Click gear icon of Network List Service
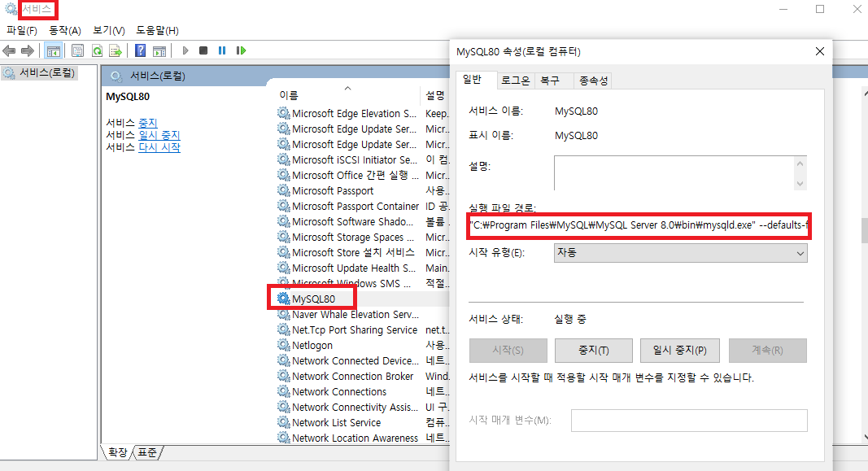Viewport: 868px width, 471px height. (x=283, y=422)
